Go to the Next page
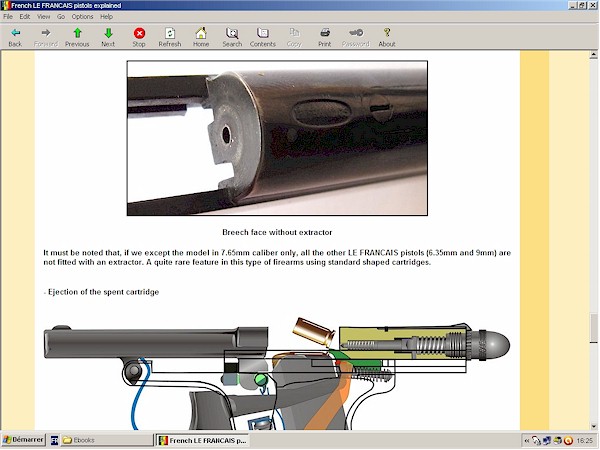 click(x=108, y=38)
